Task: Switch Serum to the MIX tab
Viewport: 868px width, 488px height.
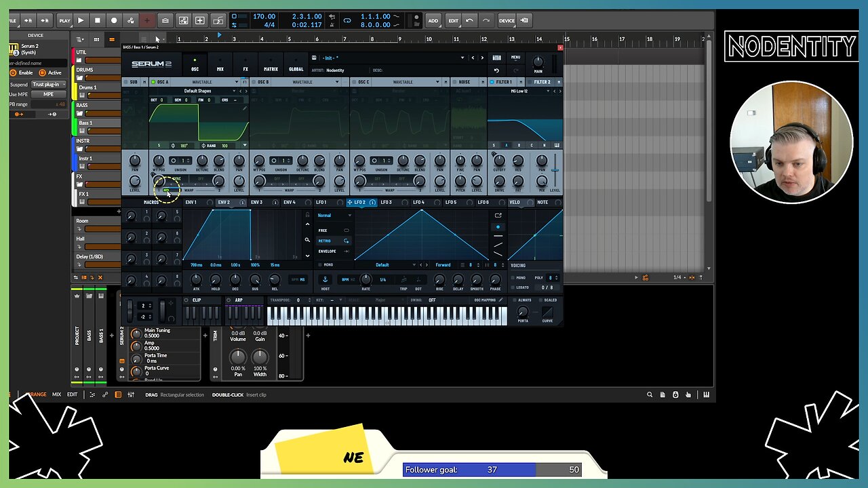Action: click(220, 66)
